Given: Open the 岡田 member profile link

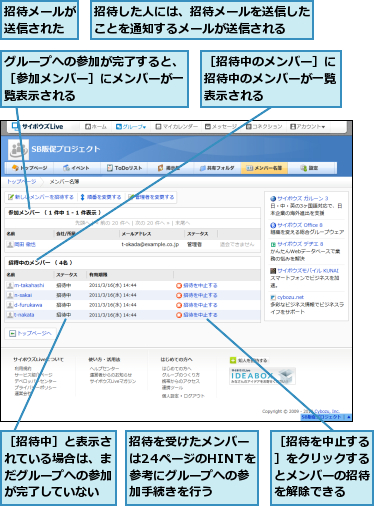Looking at the screenshot, I should (25, 245).
